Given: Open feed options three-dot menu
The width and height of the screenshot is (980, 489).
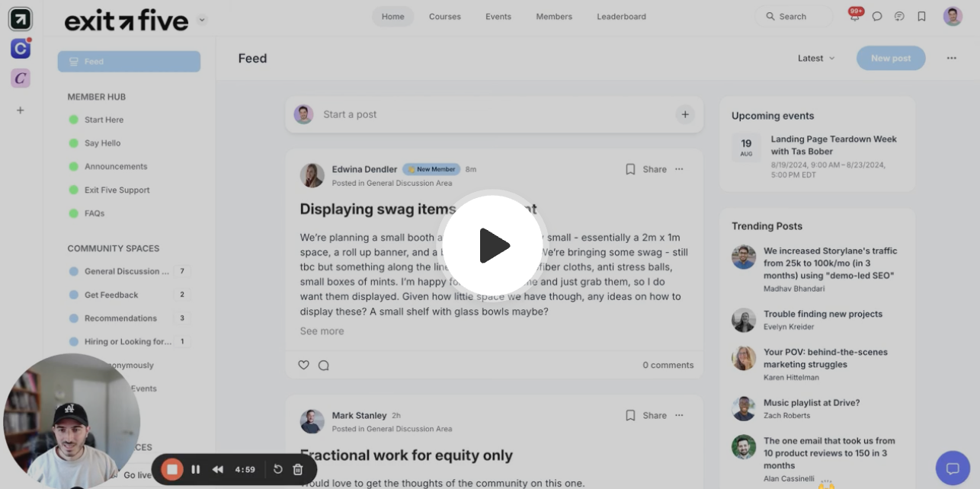Looking at the screenshot, I should point(951,58).
